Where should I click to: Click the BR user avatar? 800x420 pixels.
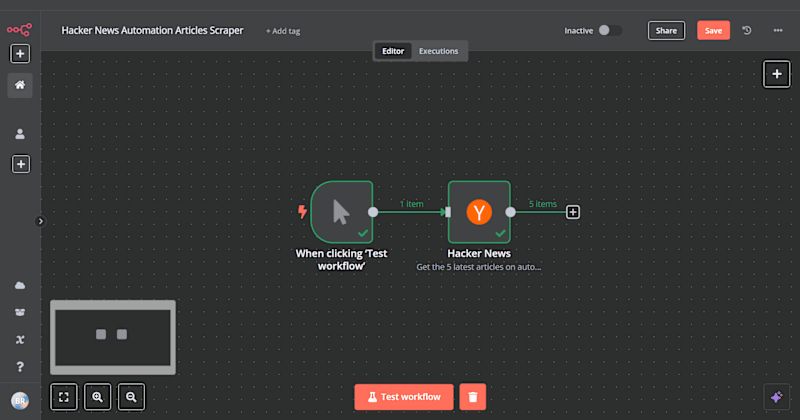(x=20, y=401)
